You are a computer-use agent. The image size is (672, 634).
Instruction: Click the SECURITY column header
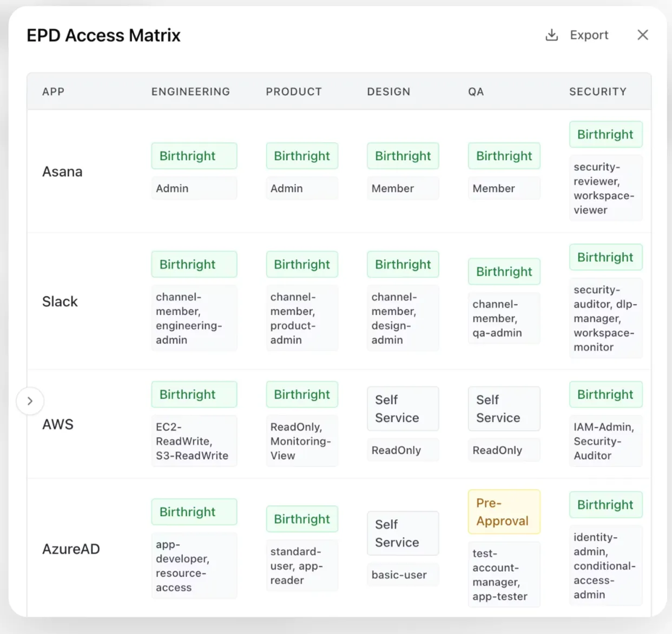598,91
